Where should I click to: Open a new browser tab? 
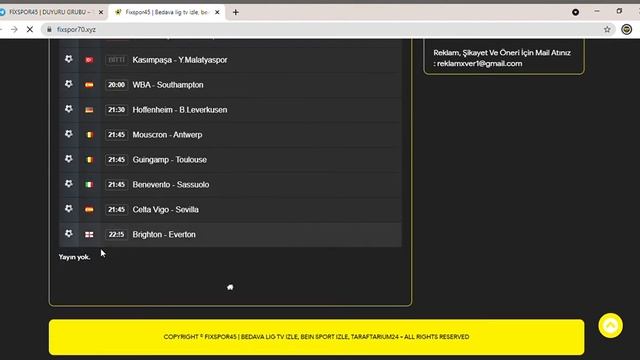(236, 12)
